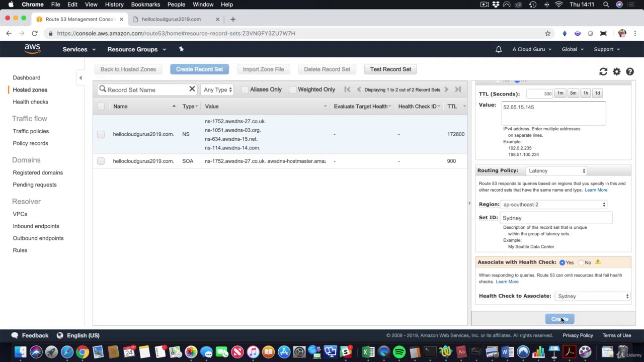Bookmark this page with star icon
This screenshot has height=362, width=644.
547,33
